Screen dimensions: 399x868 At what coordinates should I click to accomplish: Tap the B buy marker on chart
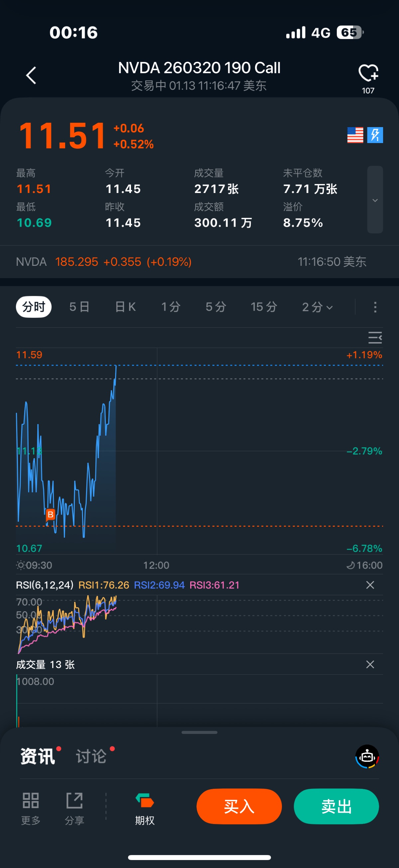(51, 515)
